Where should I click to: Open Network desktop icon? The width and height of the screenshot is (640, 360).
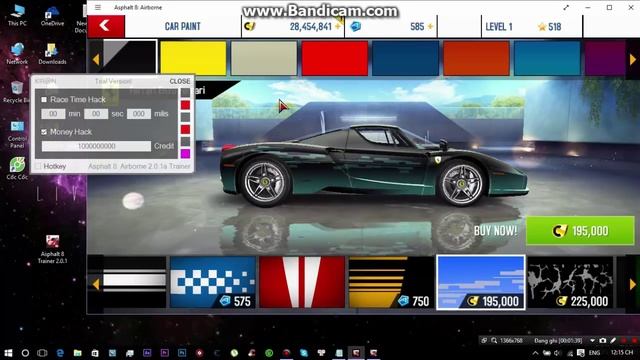17,54
